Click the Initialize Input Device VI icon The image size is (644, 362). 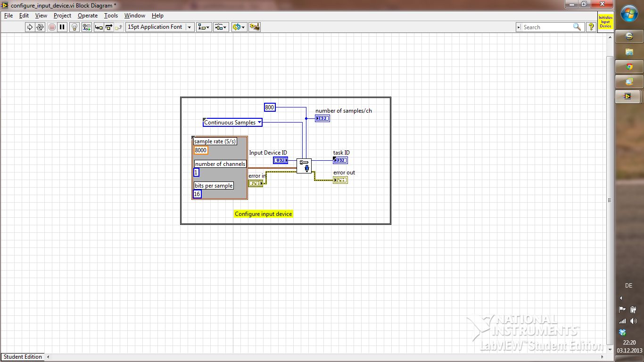pos(605,23)
